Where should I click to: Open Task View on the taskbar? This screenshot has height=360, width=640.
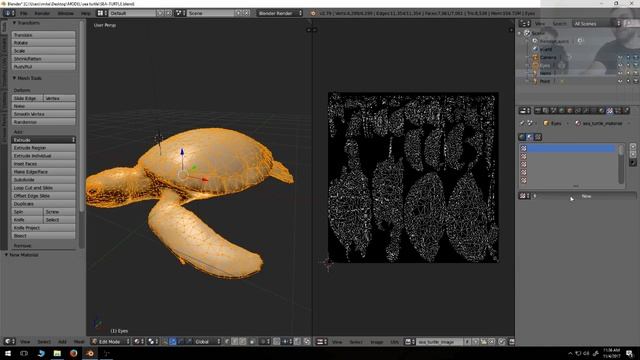click(24, 353)
